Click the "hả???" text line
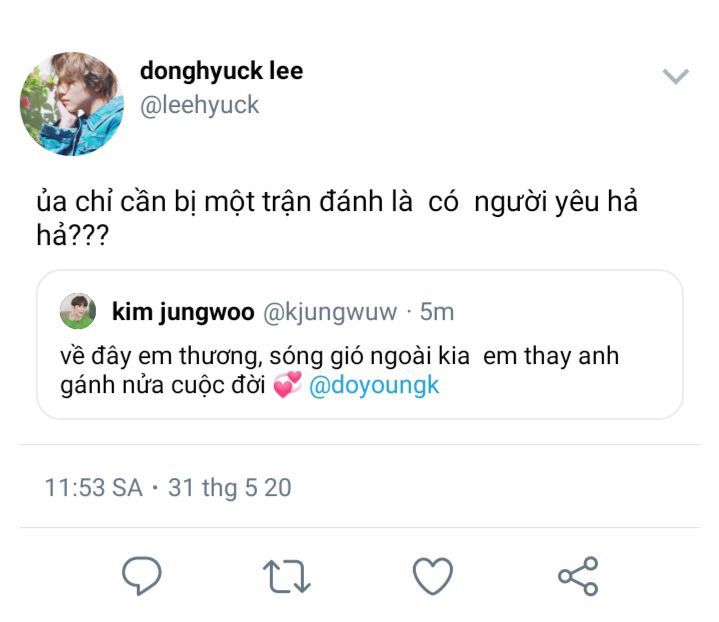Image resolution: width=719 pixels, height=622 pixels. click(x=73, y=235)
